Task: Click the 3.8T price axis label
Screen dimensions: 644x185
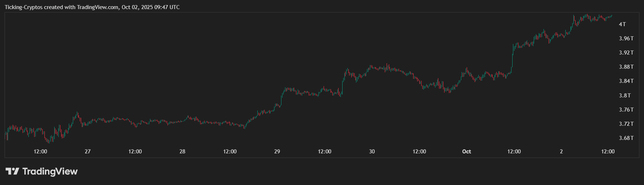Action: click(x=625, y=96)
